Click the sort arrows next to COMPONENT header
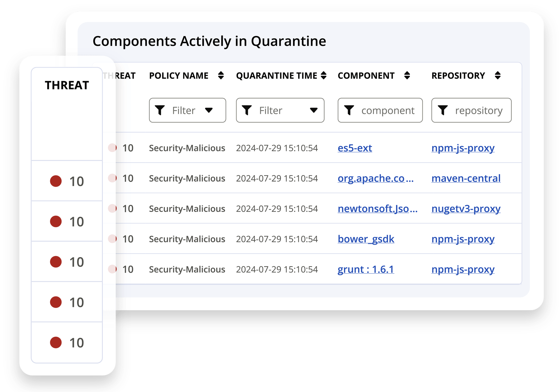The image size is (559, 392). [x=407, y=75]
